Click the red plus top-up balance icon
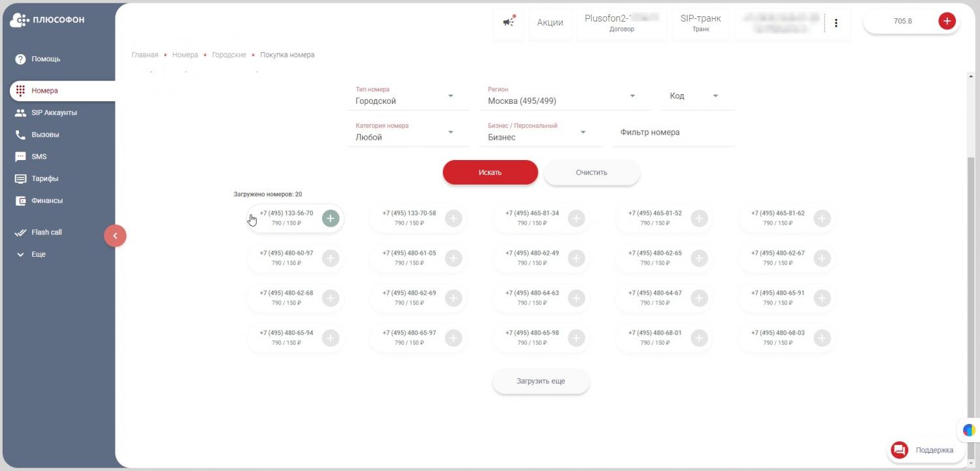This screenshot has height=471, width=980. pyautogui.click(x=947, y=21)
